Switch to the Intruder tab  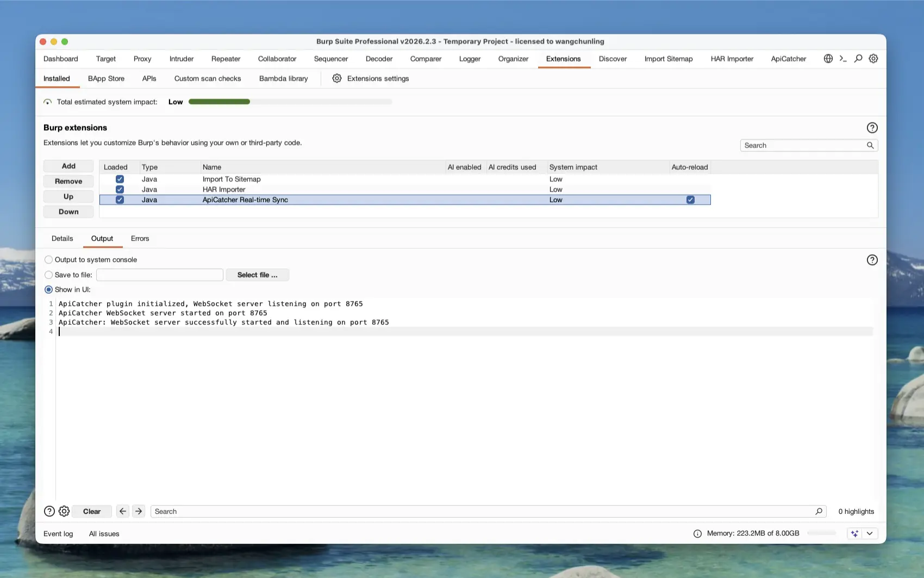182,59
